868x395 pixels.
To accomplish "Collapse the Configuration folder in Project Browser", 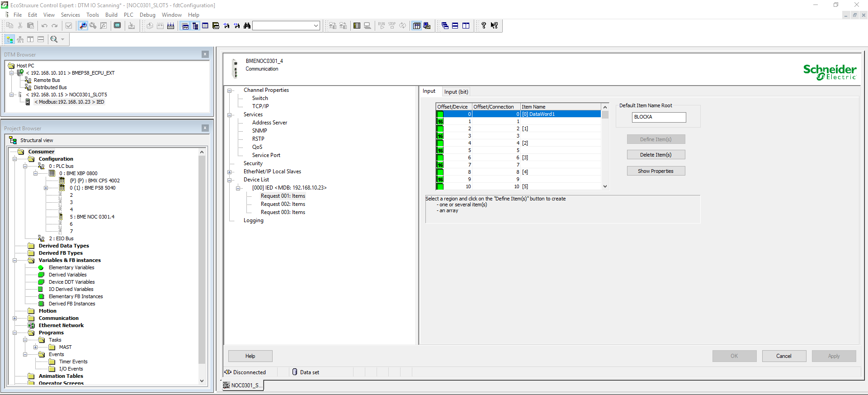I will tap(14, 159).
